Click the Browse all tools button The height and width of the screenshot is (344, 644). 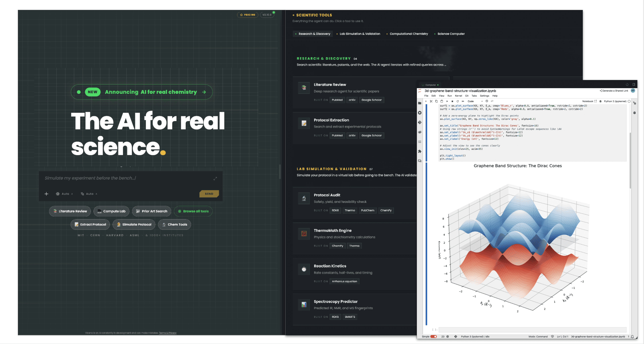[x=193, y=211]
